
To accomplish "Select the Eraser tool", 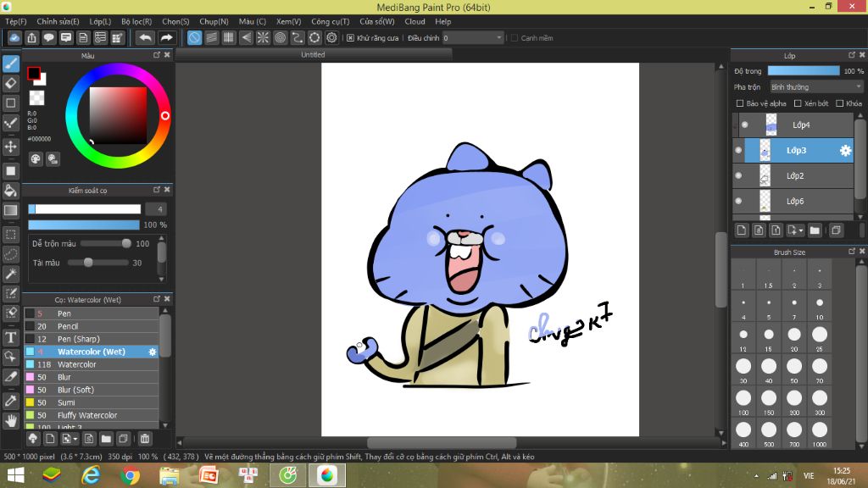I will (10, 84).
